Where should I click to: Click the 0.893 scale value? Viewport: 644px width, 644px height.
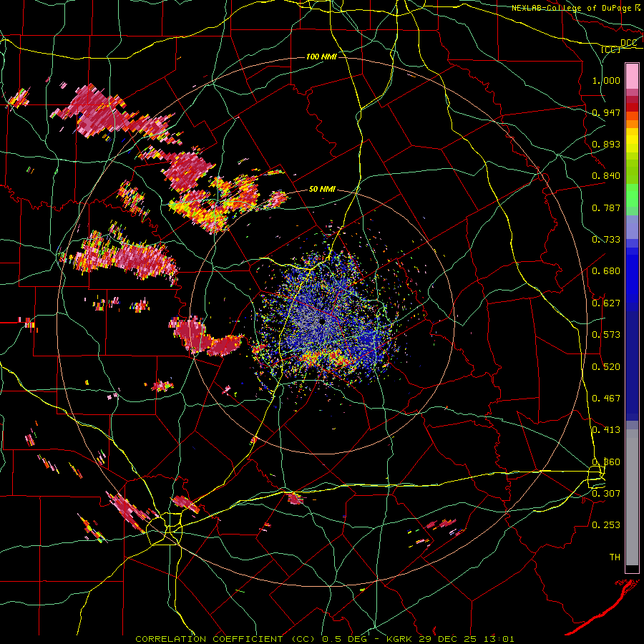click(x=606, y=144)
